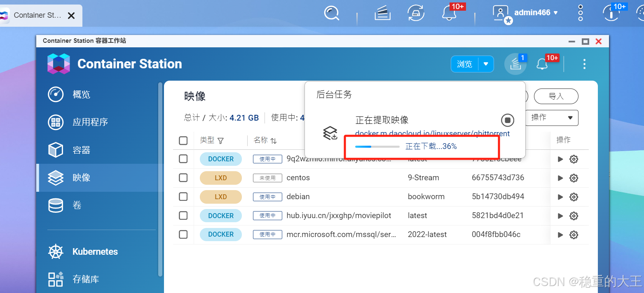Open the 类型 column filter icon
The width and height of the screenshot is (644, 293).
coord(220,141)
